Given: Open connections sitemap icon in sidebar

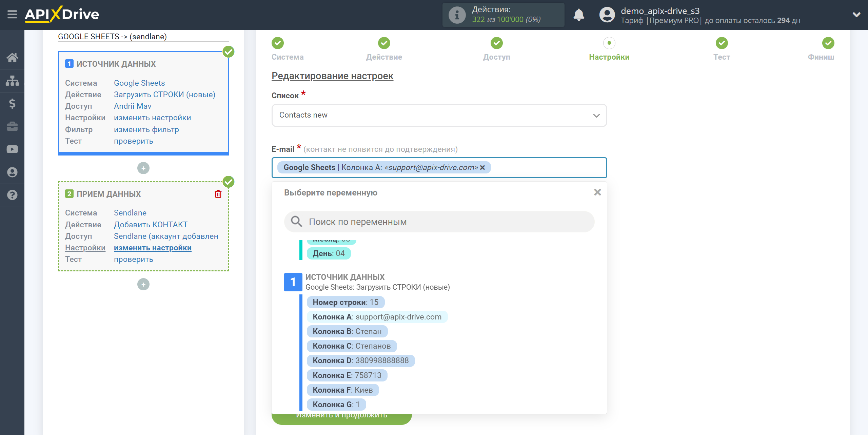Looking at the screenshot, I should point(12,81).
